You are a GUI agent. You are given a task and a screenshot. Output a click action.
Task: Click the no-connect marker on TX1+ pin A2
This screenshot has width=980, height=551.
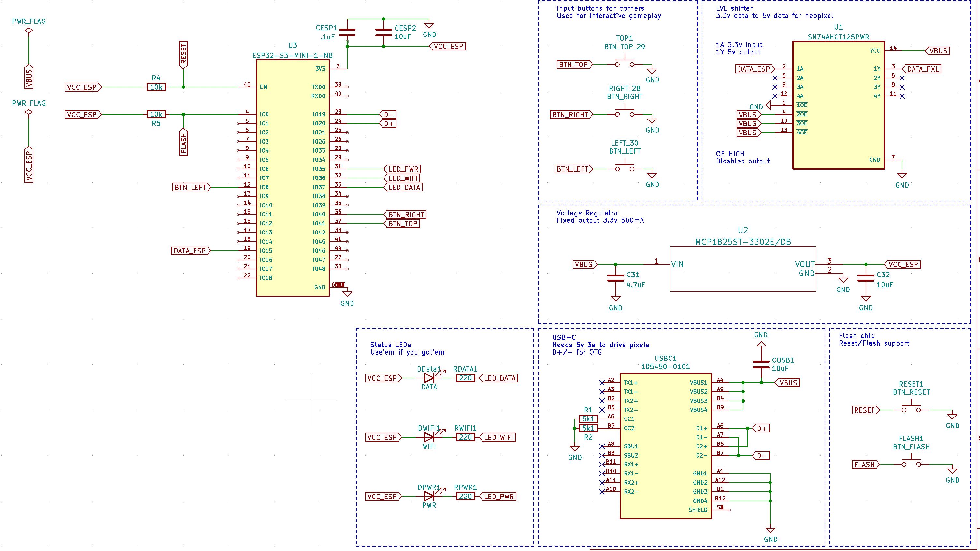(602, 383)
